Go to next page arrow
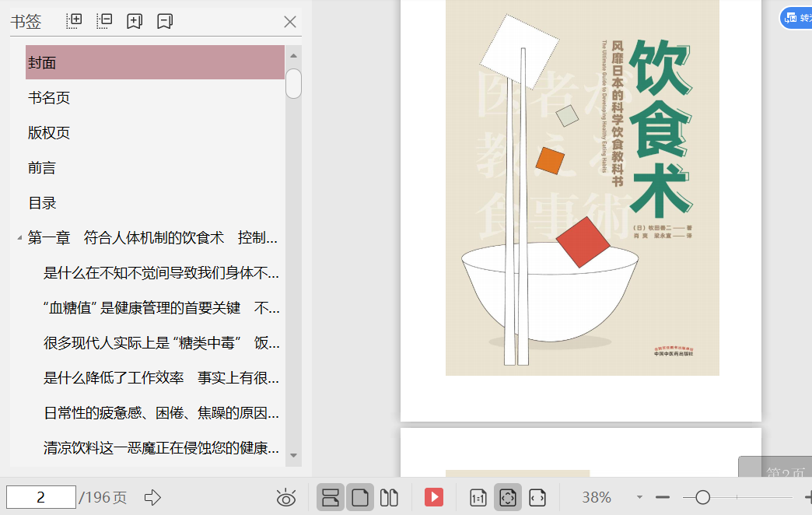This screenshot has width=812, height=515. pos(153,497)
